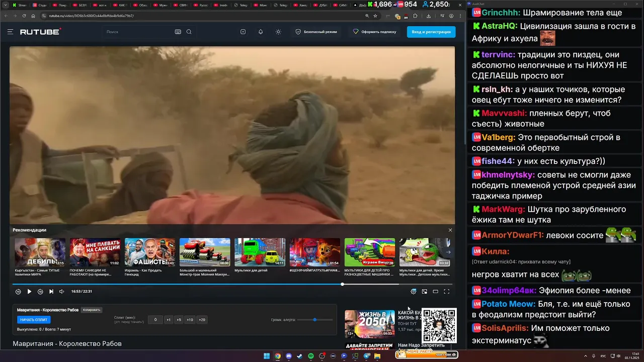
Task: Switch to the Хаке browser tab
Action: coord(301,5)
